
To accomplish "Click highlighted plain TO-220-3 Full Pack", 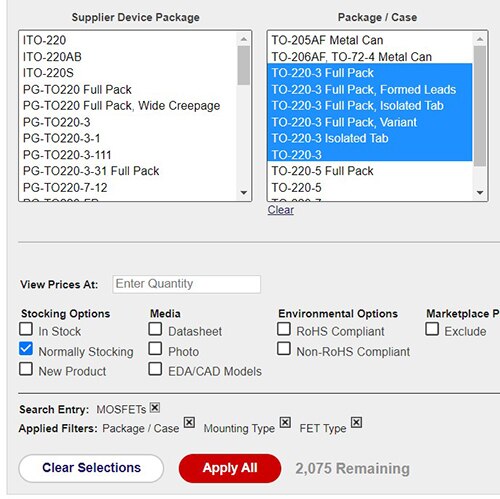I will pos(370,73).
